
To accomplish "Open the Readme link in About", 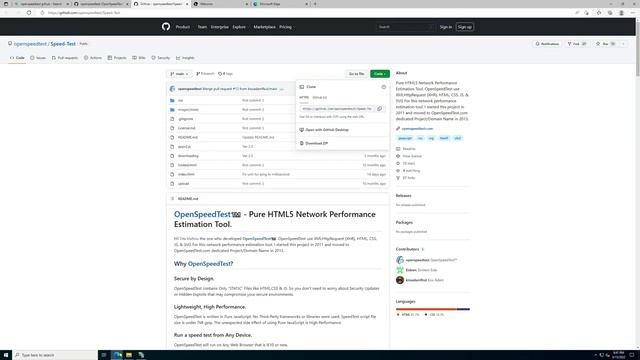I will [x=409, y=149].
